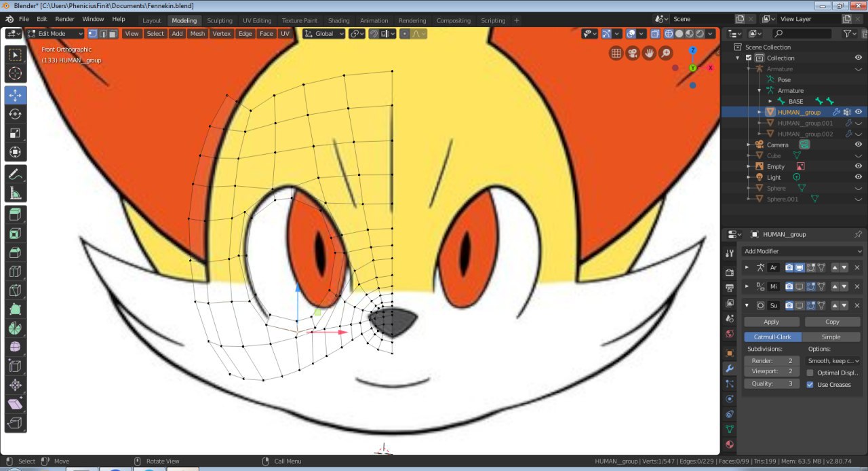Enable face select mode
This screenshot has height=471, width=868.
click(x=113, y=33)
